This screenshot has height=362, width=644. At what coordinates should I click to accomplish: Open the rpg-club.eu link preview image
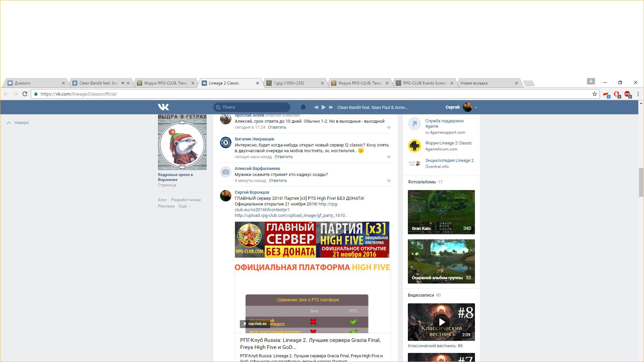(x=313, y=298)
